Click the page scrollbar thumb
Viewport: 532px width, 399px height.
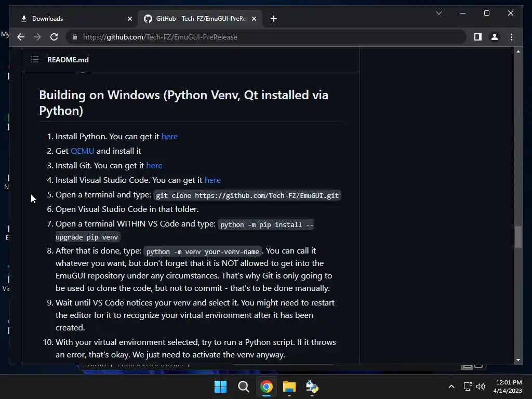(518, 237)
